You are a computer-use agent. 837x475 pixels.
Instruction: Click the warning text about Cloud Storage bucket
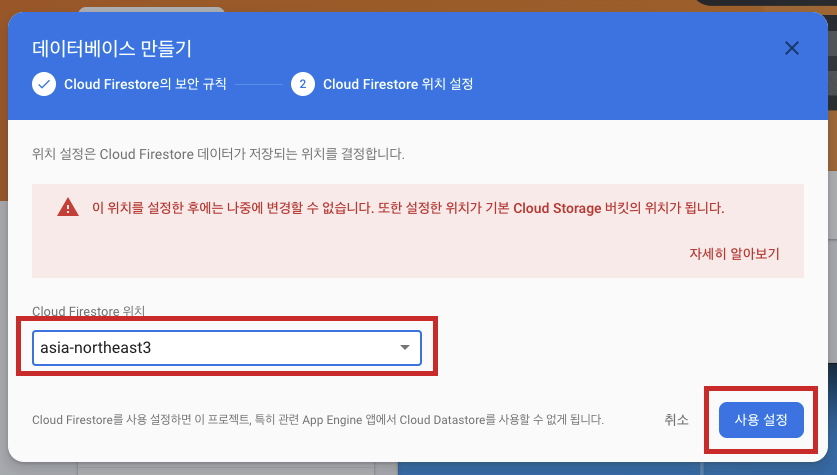(x=408, y=208)
